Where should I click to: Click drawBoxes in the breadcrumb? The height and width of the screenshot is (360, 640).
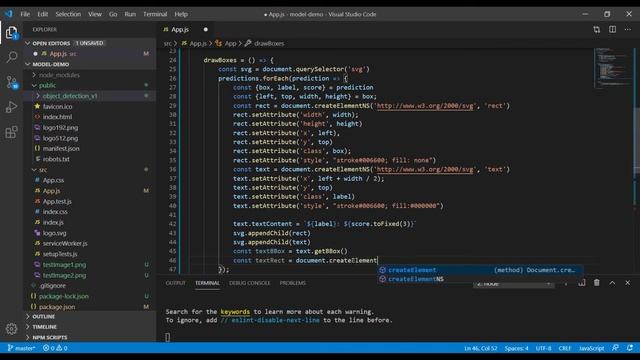coord(269,43)
